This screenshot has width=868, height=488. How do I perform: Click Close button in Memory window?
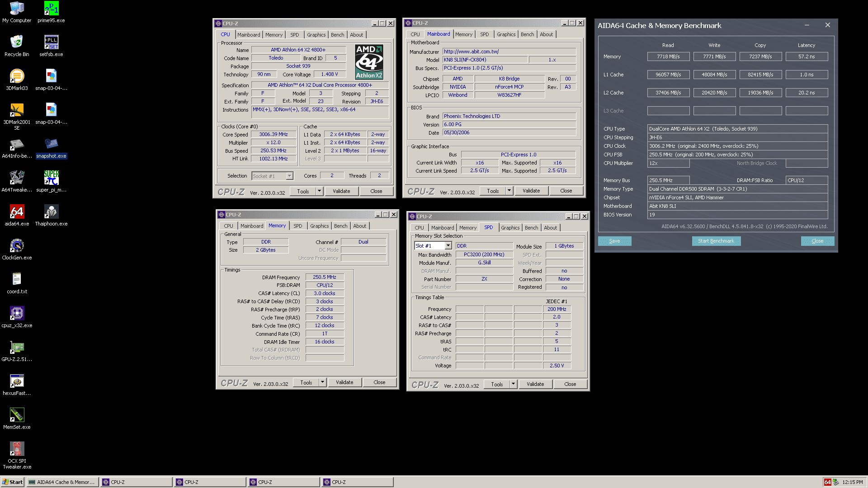379,382
